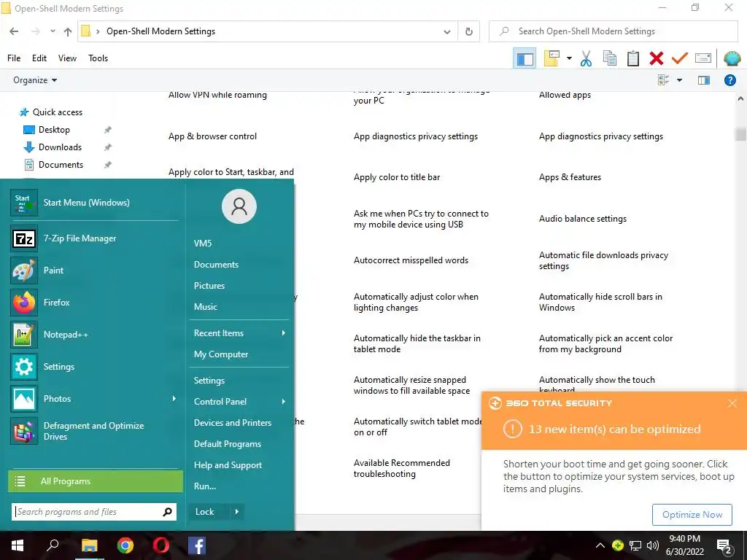Click the Optimize Now button
This screenshot has height=560, width=747.
click(692, 514)
